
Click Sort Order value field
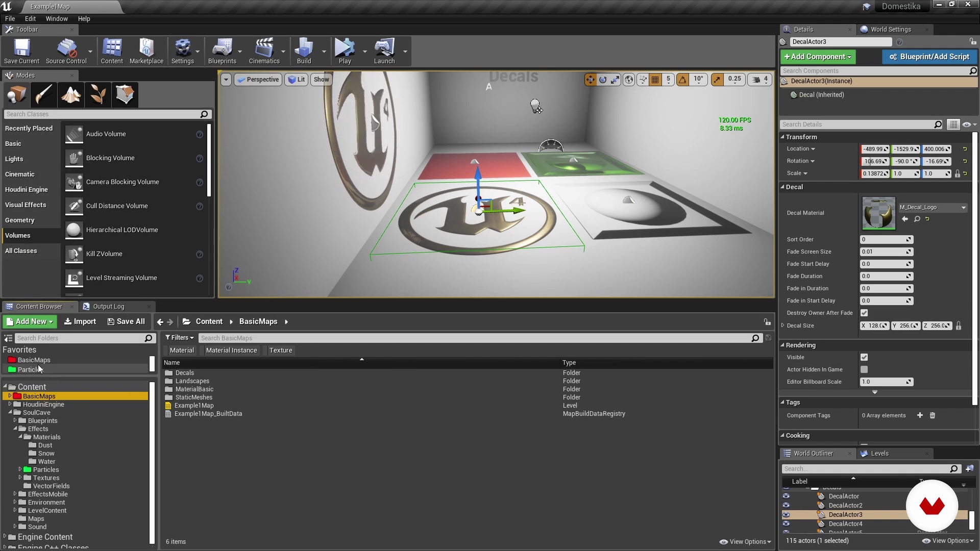click(x=887, y=239)
